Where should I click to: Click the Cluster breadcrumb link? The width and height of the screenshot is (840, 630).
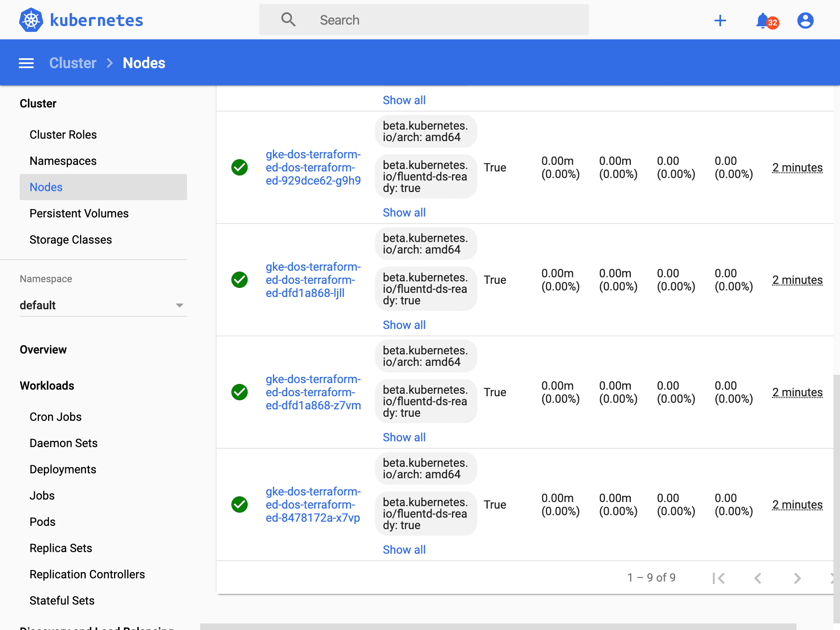pos(73,63)
